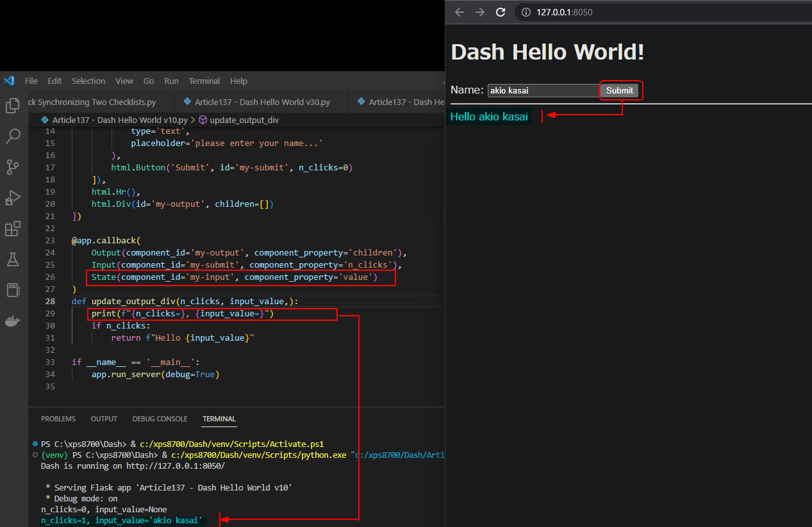This screenshot has width=812, height=527.
Task: Click the VS Code logo icon
Action: tap(9, 81)
